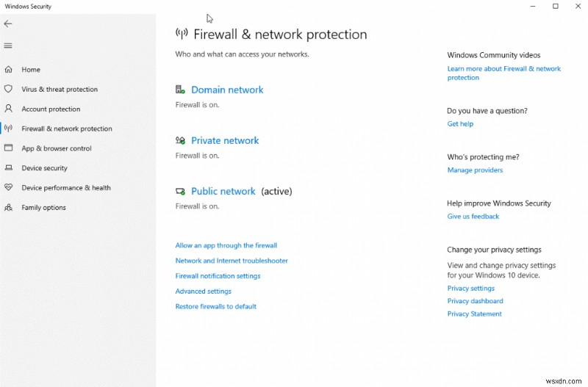Open the Privacy dashboard link
Viewport: 588px width, 387px height.
point(475,301)
